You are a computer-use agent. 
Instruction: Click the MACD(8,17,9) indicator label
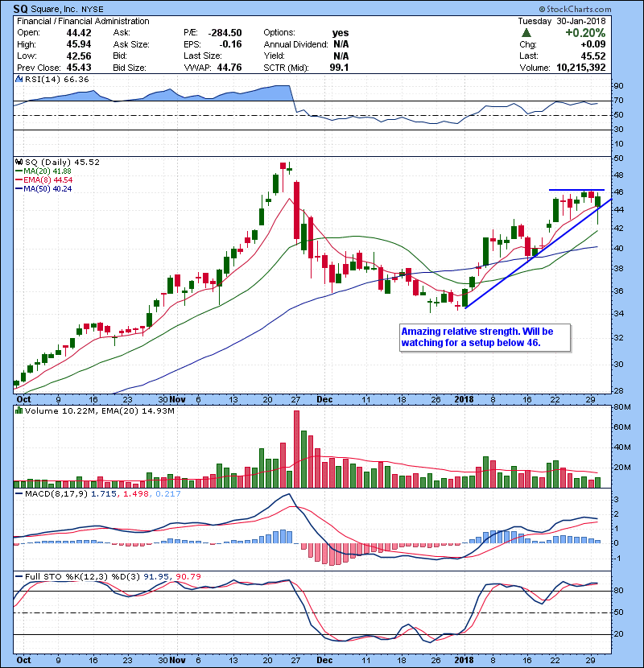coord(56,493)
